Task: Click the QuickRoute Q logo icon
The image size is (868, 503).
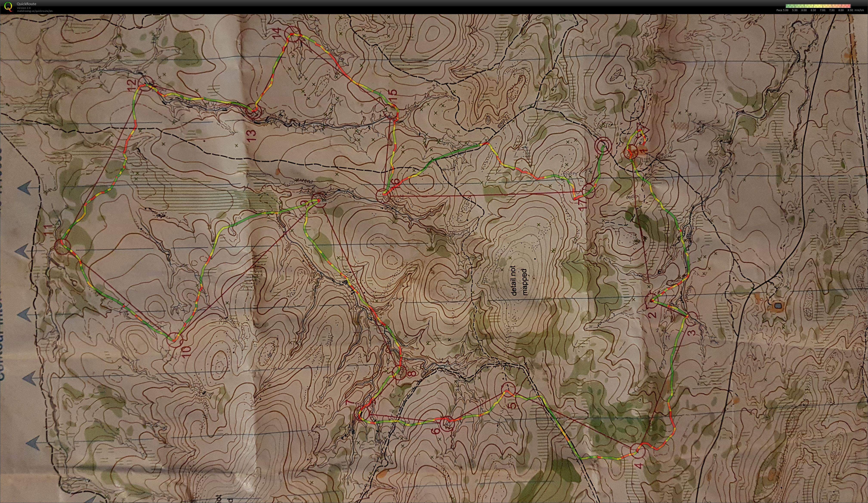Action: (8, 6)
